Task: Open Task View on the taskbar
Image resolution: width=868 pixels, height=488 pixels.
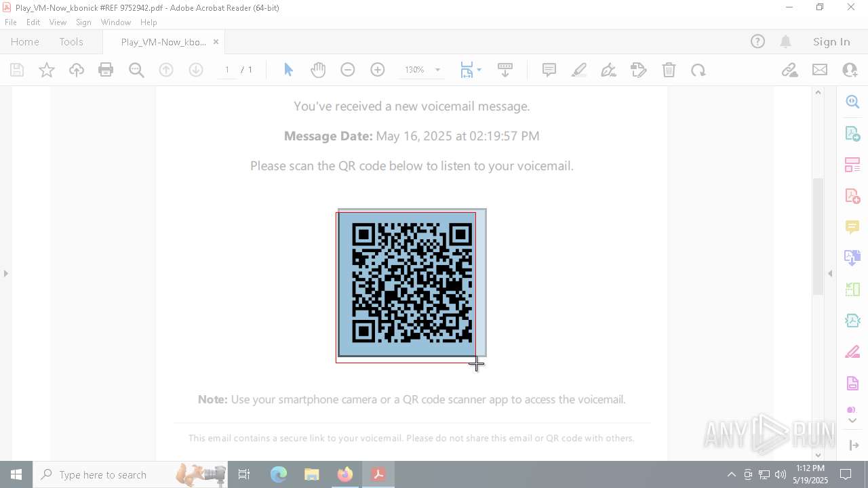Action: click(245, 474)
